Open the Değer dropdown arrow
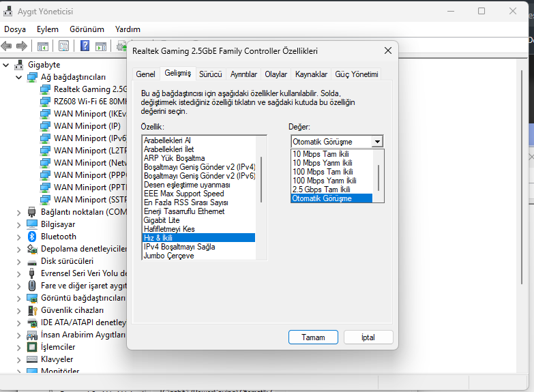This screenshot has height=392, width=534. [377, 141]
